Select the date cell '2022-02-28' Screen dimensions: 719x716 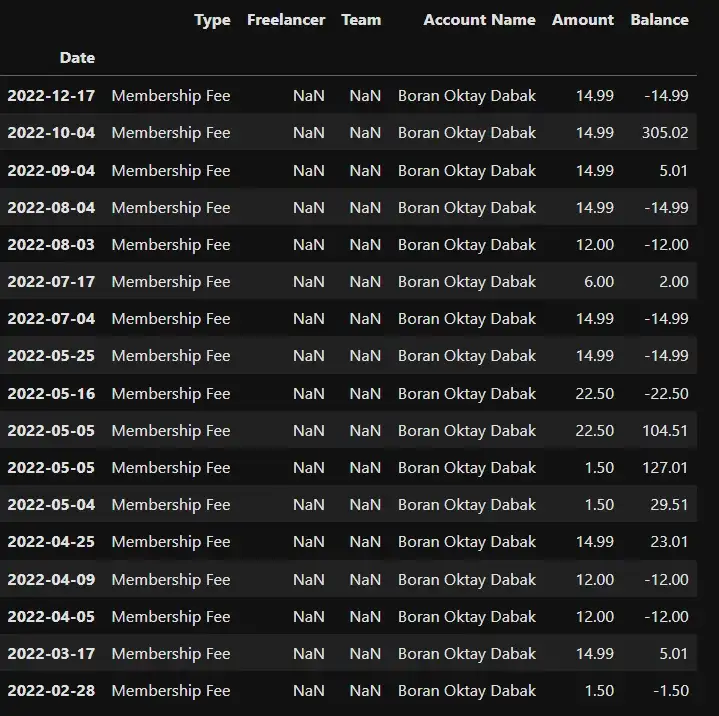point(51,690)
